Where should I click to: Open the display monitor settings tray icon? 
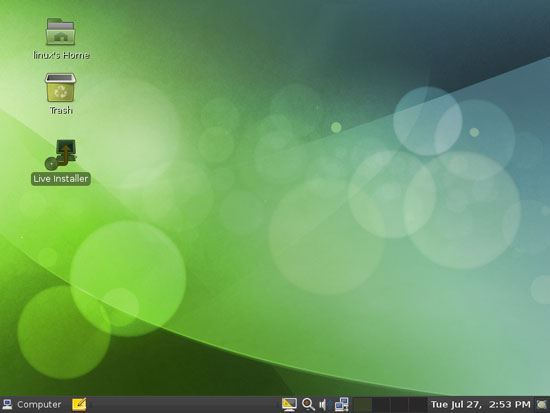pyautogui.click(x=289, y=404)
